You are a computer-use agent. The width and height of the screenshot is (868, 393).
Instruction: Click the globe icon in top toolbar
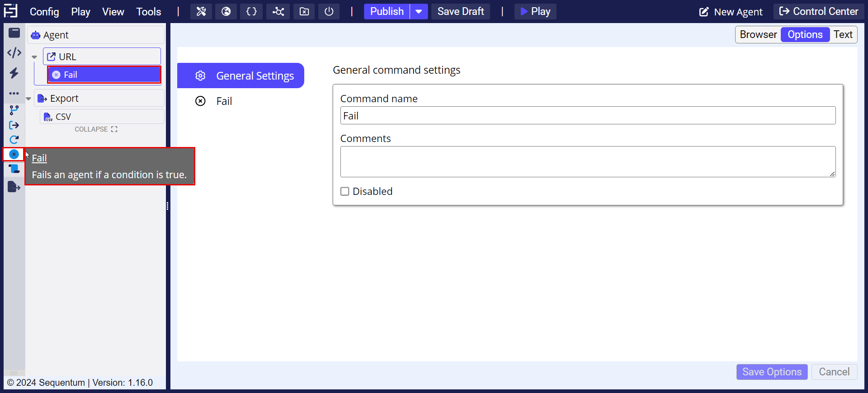(226, 12)
